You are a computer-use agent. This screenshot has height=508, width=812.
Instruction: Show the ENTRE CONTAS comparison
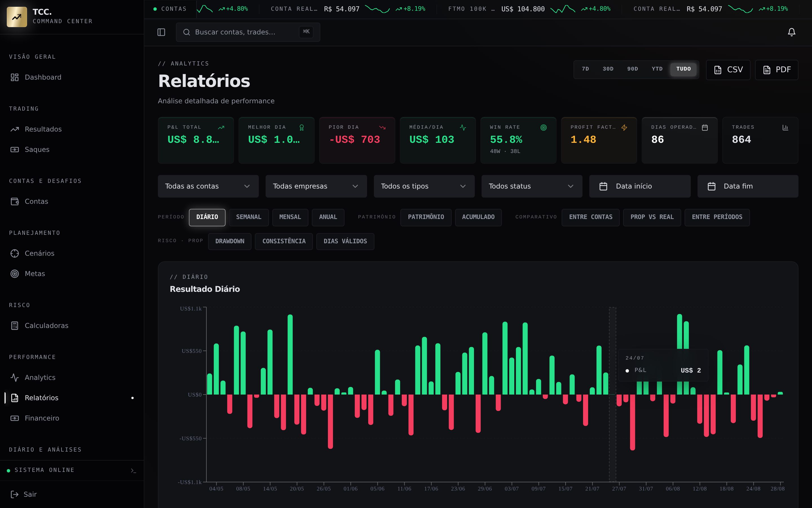coord(591,217)
